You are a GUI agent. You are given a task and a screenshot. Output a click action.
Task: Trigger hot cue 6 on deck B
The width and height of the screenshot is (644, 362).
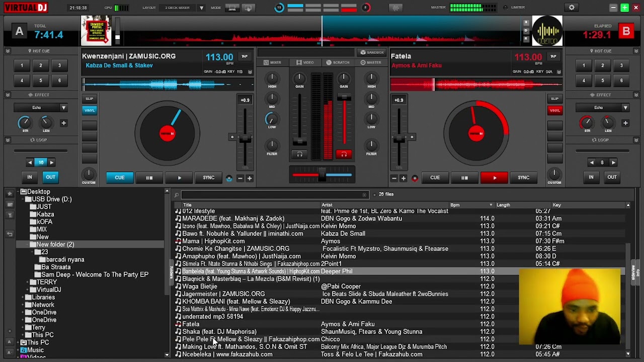(x=621, y=80)
